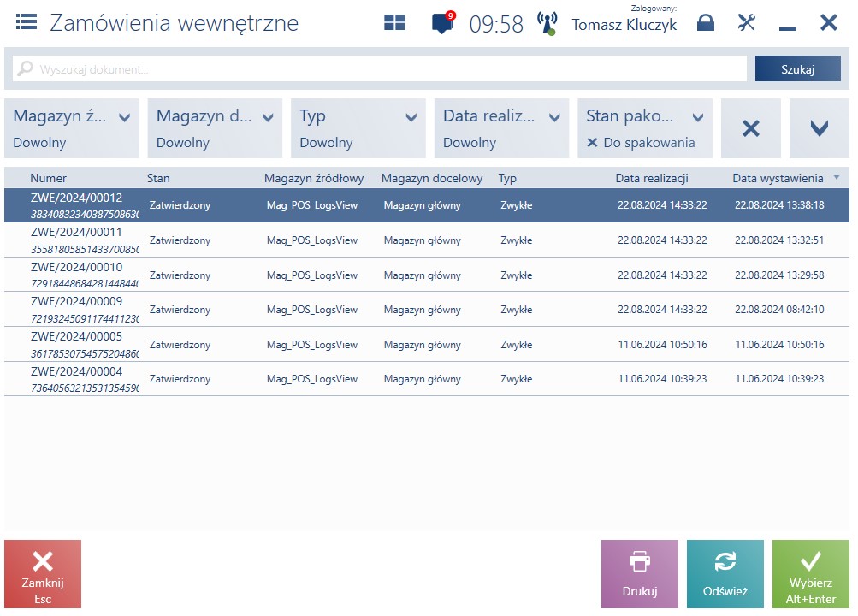Expand the Data realizacji filter dropdown
The image size is (858, 616).
pyautogui.click(x=502, y=128)
